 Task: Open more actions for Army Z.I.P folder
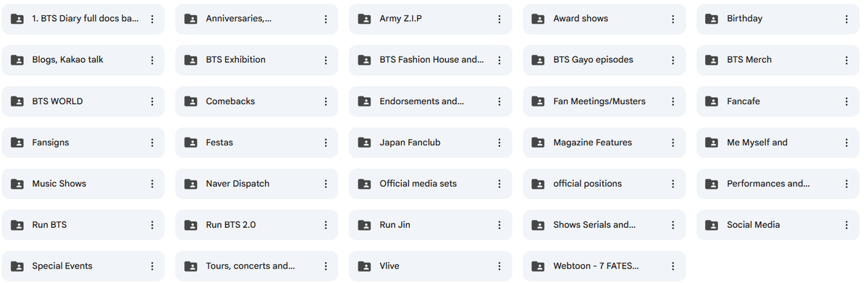(x=500, y=19)
